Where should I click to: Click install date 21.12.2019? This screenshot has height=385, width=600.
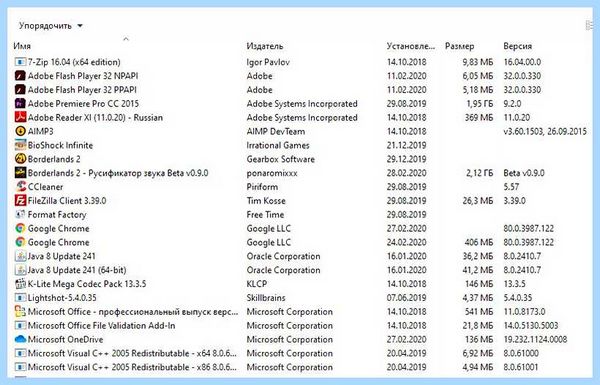click(406, 145)
